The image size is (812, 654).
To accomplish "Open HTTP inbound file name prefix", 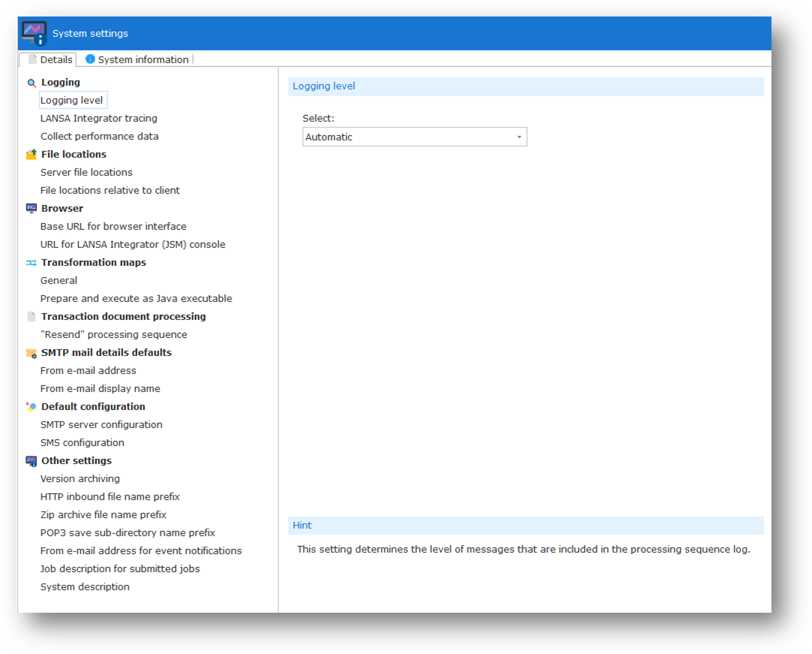I will point(110,497).
